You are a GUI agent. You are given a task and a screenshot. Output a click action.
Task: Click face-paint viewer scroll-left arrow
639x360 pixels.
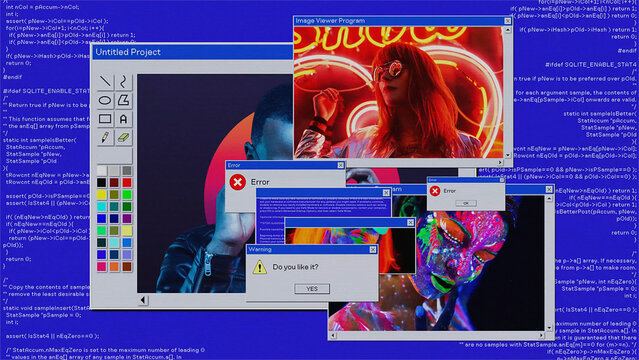coord(333,336)
